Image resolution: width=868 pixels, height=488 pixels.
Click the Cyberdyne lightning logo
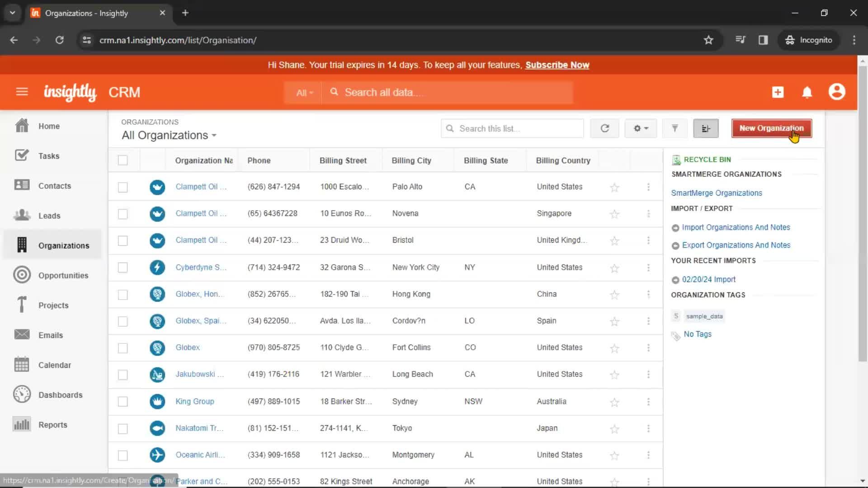(x=157, y=267)
